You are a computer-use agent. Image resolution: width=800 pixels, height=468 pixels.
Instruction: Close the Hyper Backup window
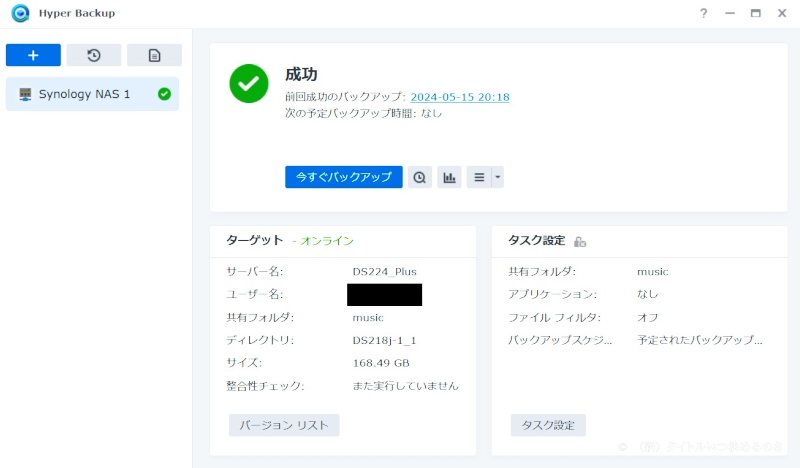782,13
